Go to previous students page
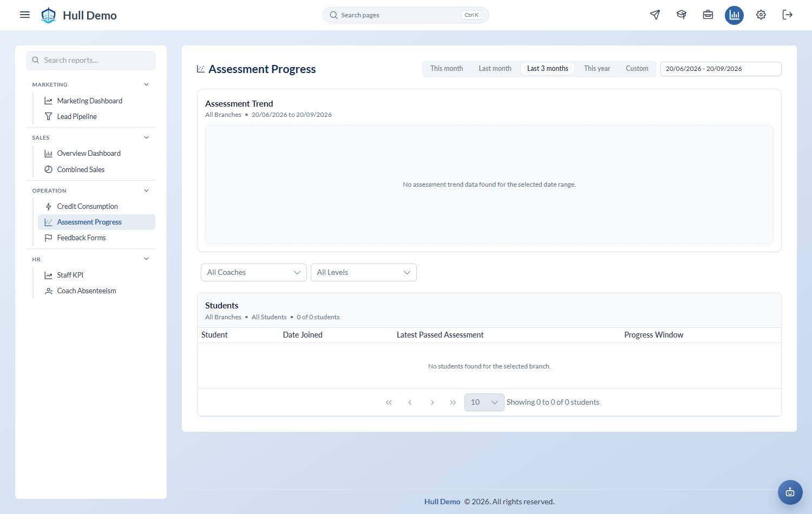Screen dimensions: 812x514 click(410, 403)
